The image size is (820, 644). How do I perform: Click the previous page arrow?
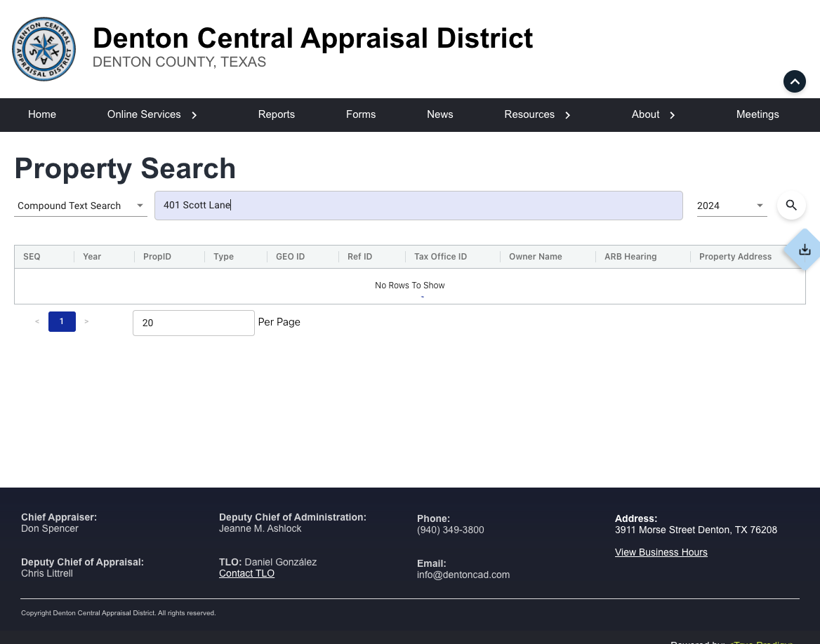37,321
